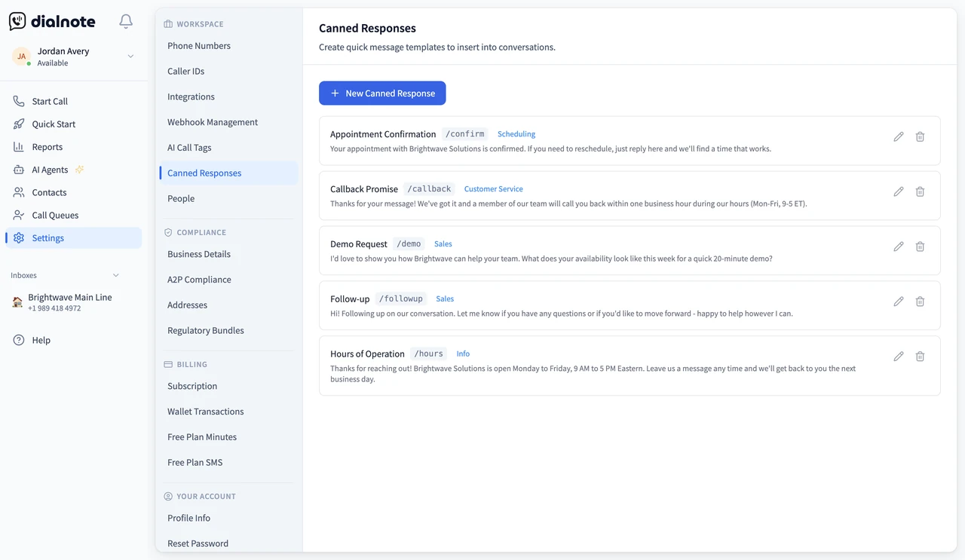
Task: Click the sparkle icon beside AI Agents
Action: coord(79,170)
